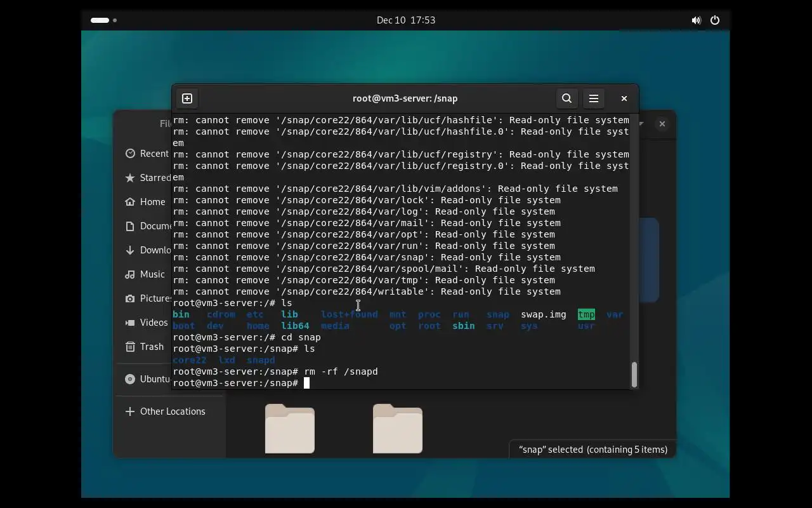
Task: Open Videos in Files sidebar
Action: [x=154, y=322]
